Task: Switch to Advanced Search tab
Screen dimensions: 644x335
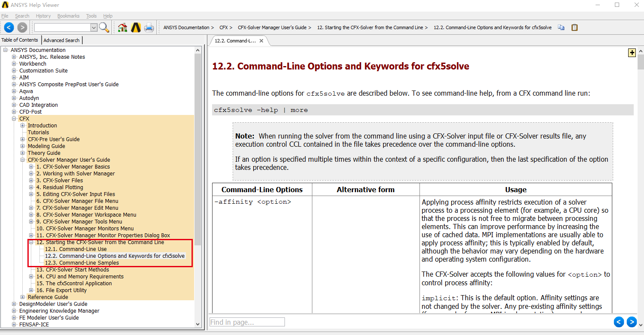Action: click(61, 40)
